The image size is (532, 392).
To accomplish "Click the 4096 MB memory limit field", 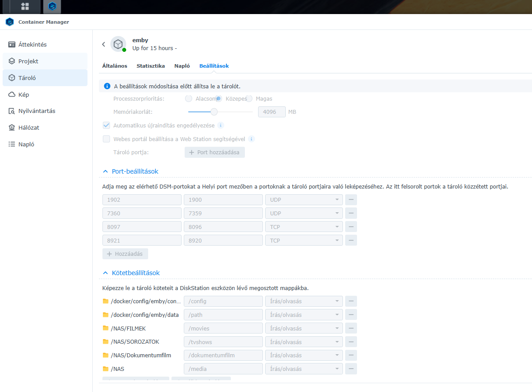I will [272, 112].
